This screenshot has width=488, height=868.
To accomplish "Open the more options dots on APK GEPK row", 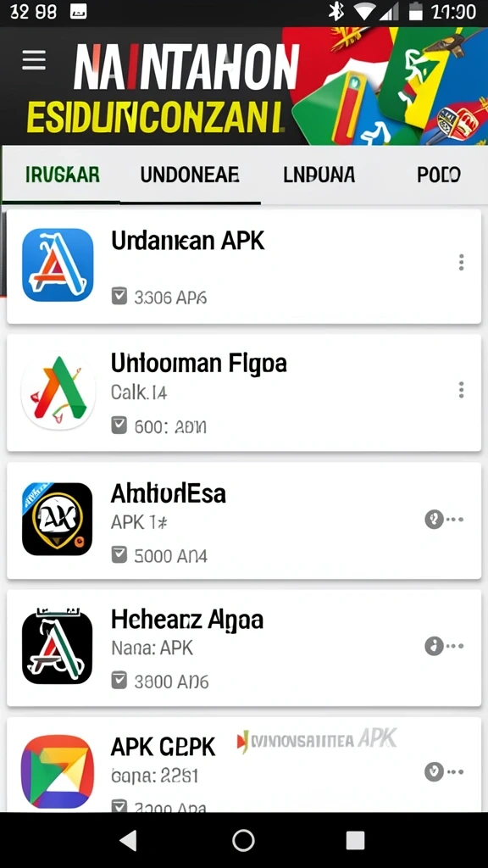I will point(455,771).
